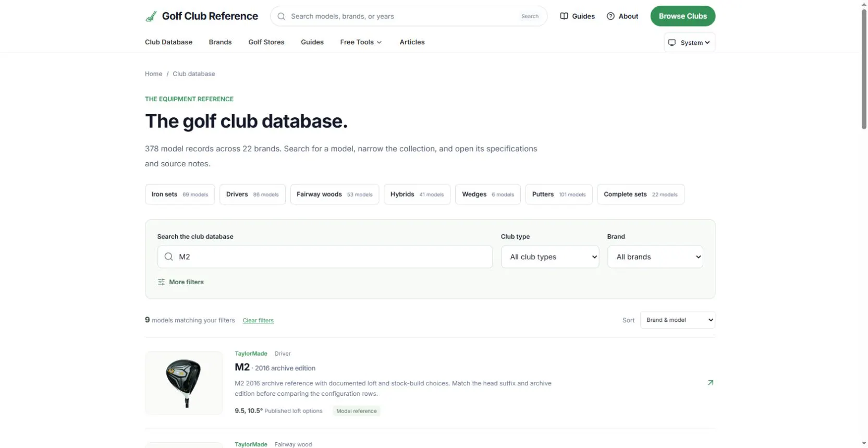The width and height of the screenshot is (868, 448).
Task: Filter by Iron sets chip
Action: [x=180, y=195]
